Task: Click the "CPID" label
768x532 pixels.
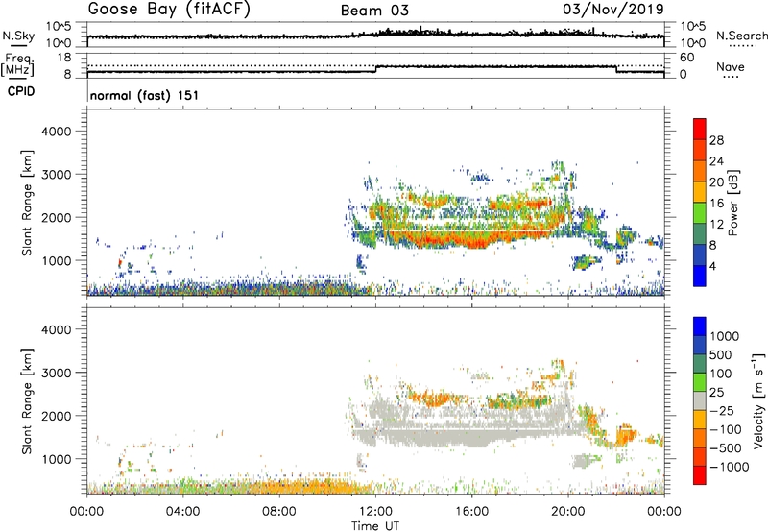Action: [21, 91]
